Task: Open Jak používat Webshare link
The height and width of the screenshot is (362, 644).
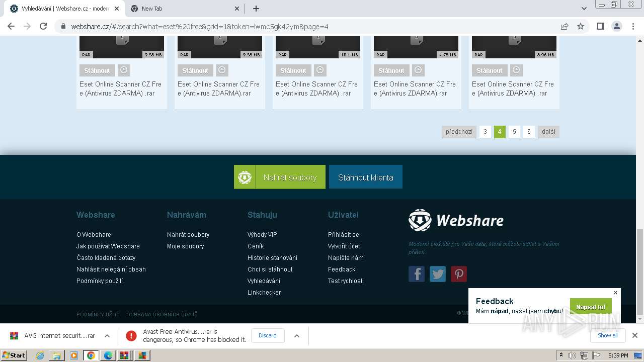Action: point(108,246)
